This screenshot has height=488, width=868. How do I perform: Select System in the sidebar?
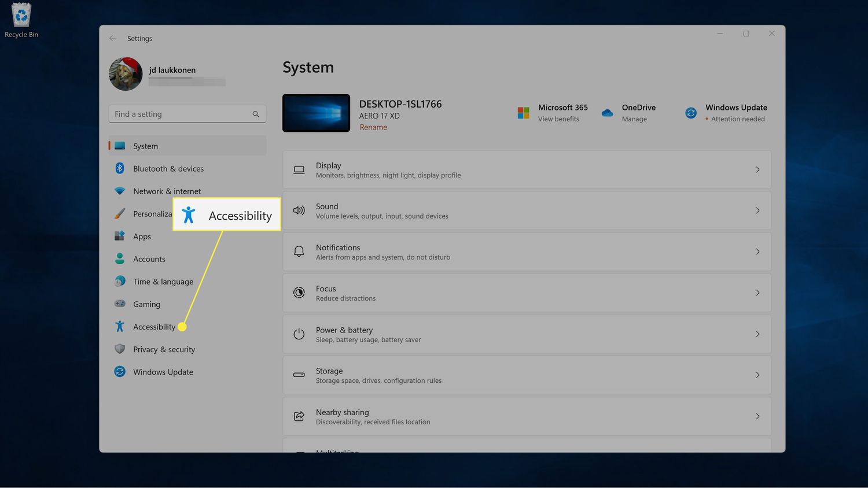pos(187,146)
